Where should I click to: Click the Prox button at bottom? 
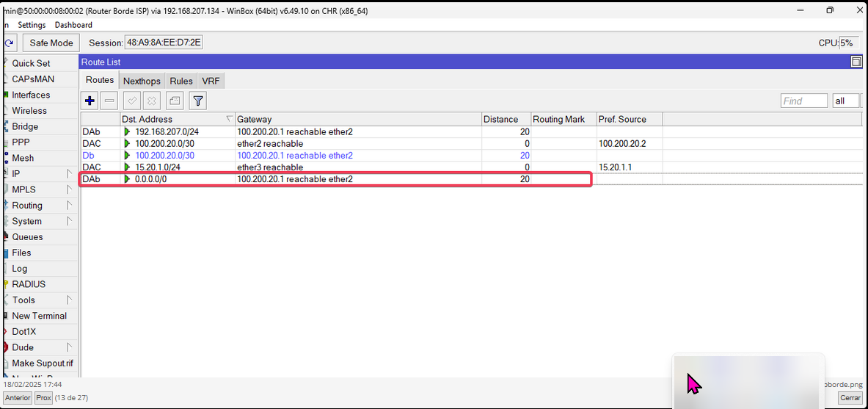(x=44, y=398)
